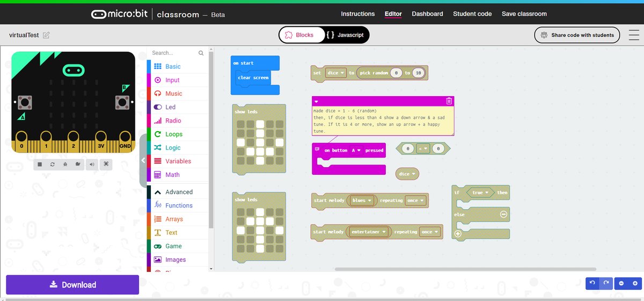The height and width of the screenshot is (301, 644).
Task: Toggle the center LED in the lower show leds block
Action: [x=260, y=230]
